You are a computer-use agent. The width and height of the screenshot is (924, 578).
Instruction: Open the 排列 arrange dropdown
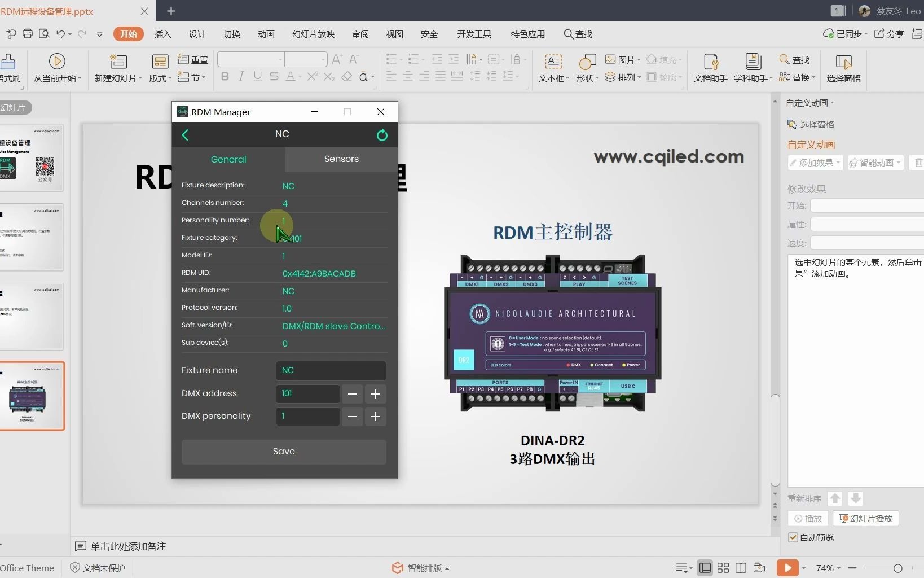pos(623,77)
